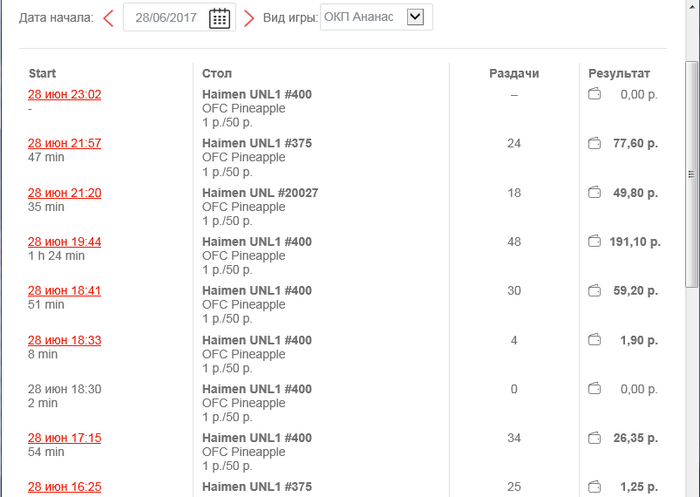Click the Раздачи column header

coord(514,74)
